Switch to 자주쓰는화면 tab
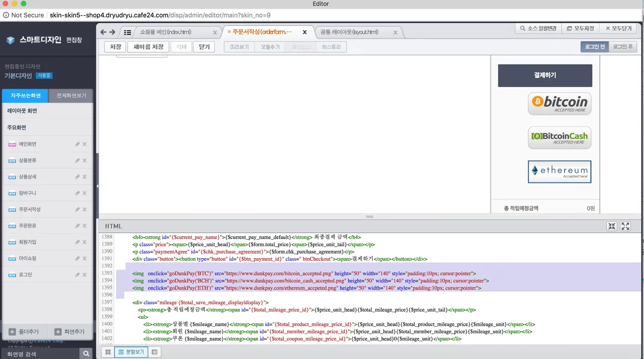 coord(25,95)
